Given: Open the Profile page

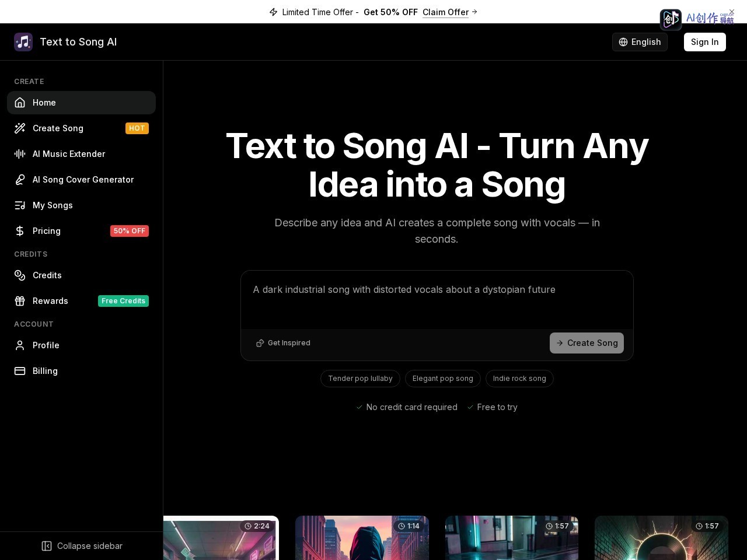Looking at the screenshot, I should click(81, 345).
